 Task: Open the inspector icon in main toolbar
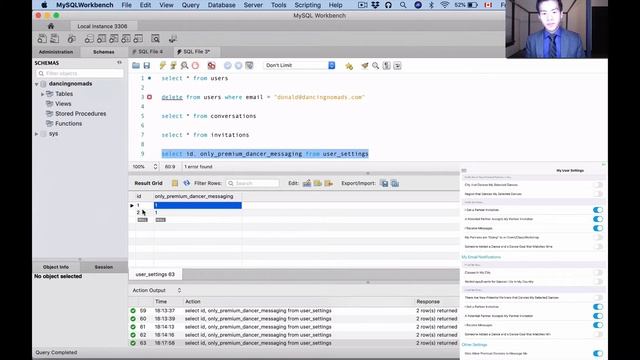click(x=71, y=39)
